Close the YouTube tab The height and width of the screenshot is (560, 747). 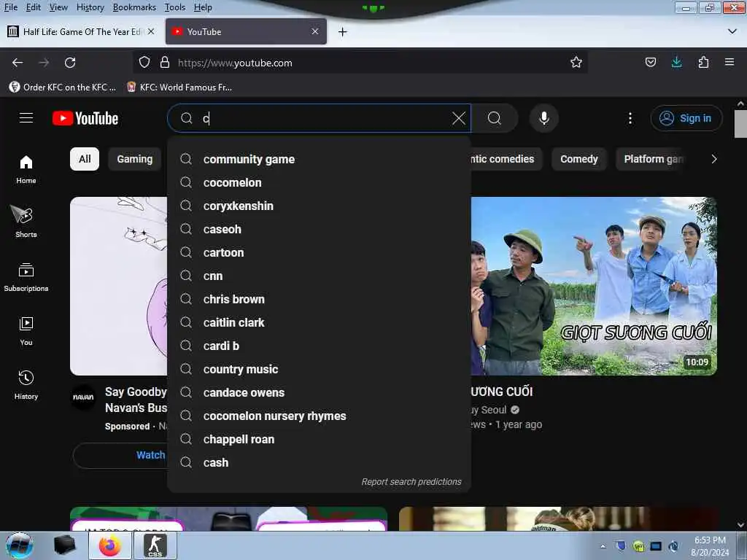315,31
